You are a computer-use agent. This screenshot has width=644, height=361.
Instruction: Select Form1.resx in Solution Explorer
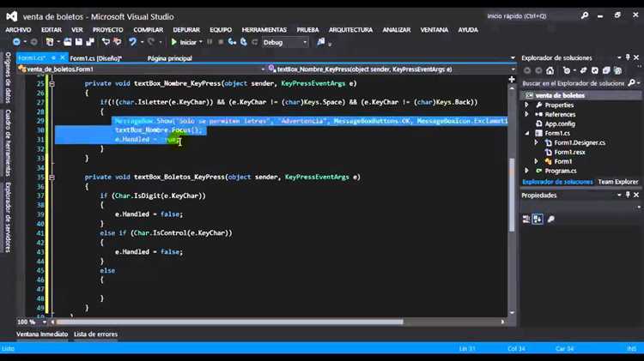tap(569, 152)
